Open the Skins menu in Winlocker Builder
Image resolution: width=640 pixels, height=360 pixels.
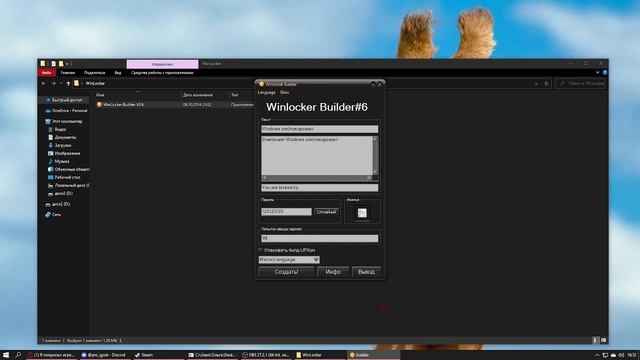click(284, 93)
